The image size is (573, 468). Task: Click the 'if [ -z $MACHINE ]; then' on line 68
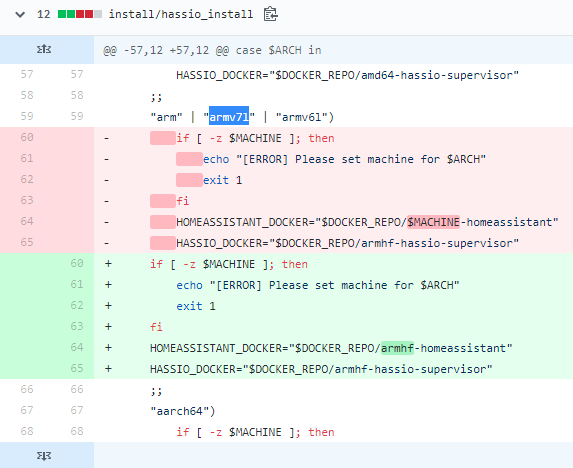point(255,432)
